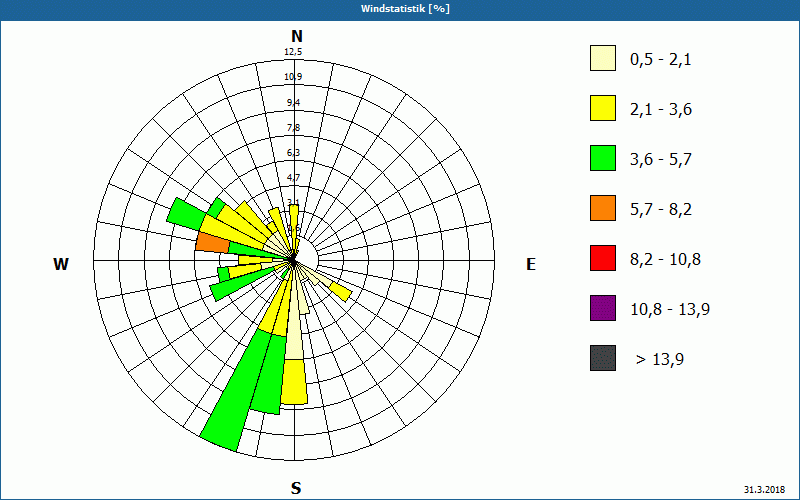Click the orange 5,7 - 8,2 legend swatch
The height and width of the screenshot is (500, 800).
point(603,208)
